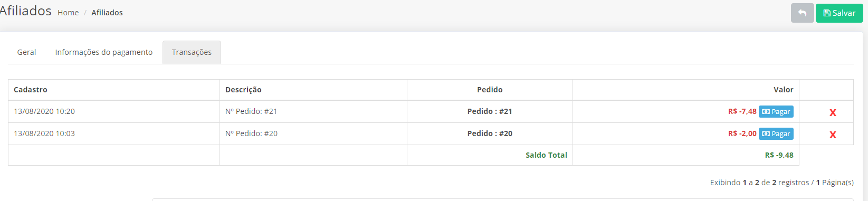Click the Afiliados breadcrumb item
The image size is (868, 201).
pos(107,13)
